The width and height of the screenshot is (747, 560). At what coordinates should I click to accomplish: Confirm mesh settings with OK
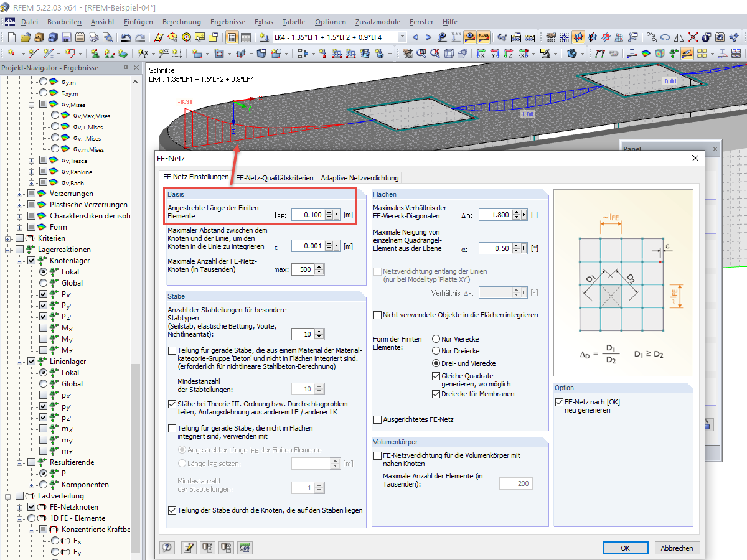pos(626,548)
